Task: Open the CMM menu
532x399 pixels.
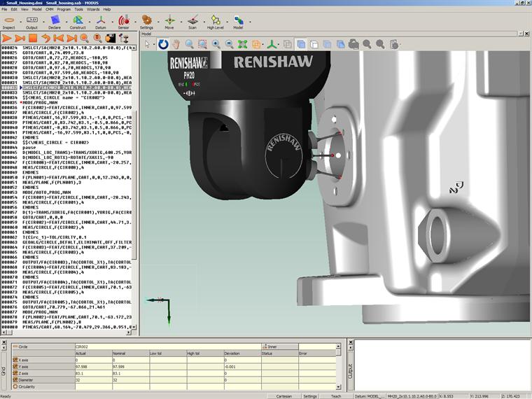Action: (x=50, y=10)
